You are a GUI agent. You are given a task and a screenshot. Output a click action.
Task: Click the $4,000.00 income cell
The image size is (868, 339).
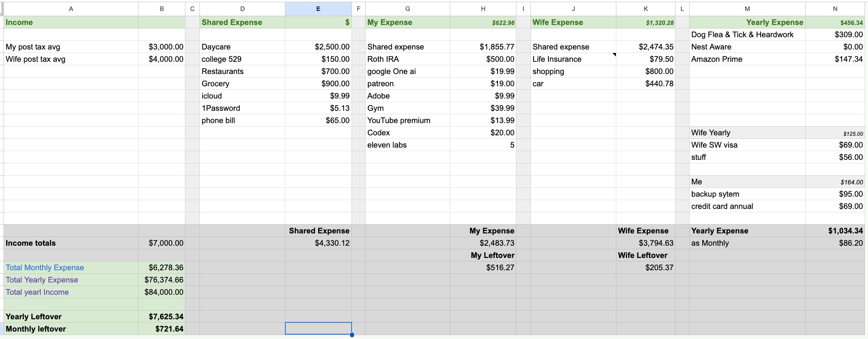pyautogui.click(x=162, y=59)
